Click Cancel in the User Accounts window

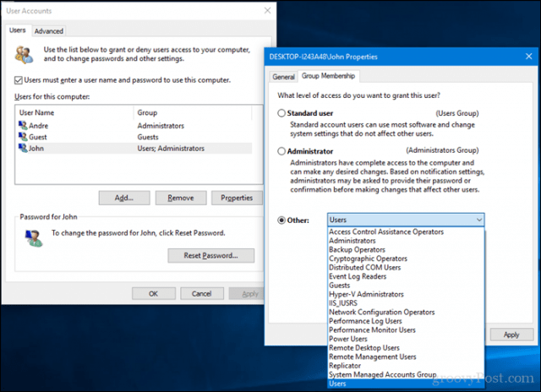pos(202,294)
